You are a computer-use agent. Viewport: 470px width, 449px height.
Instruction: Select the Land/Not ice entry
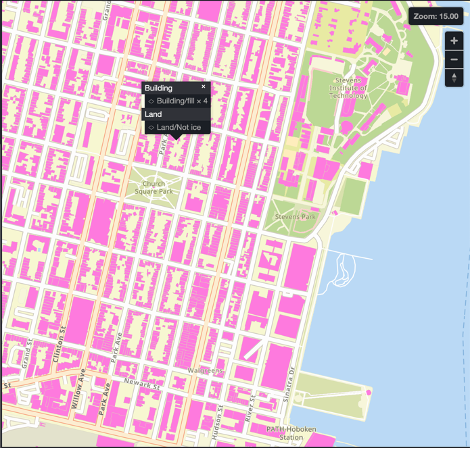click(x=178, y=127)
